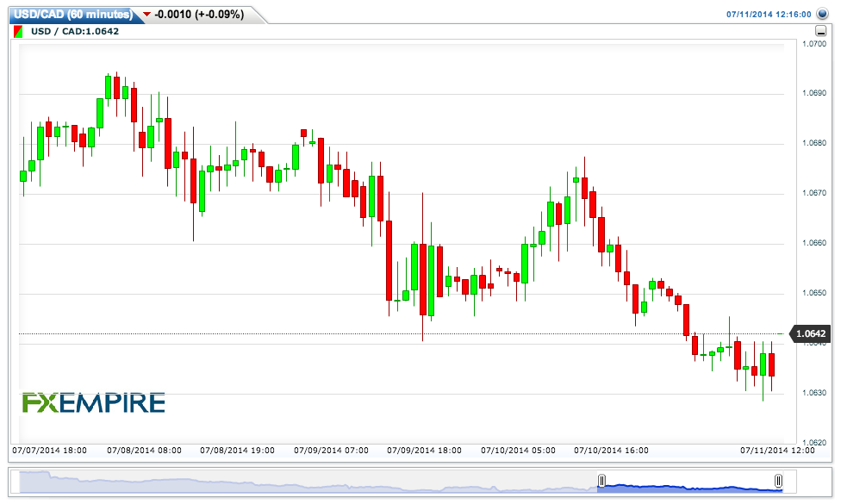Click the unselected gray area of navigator
This screenshot has width=841, height=504.
(x=308, y=482)
